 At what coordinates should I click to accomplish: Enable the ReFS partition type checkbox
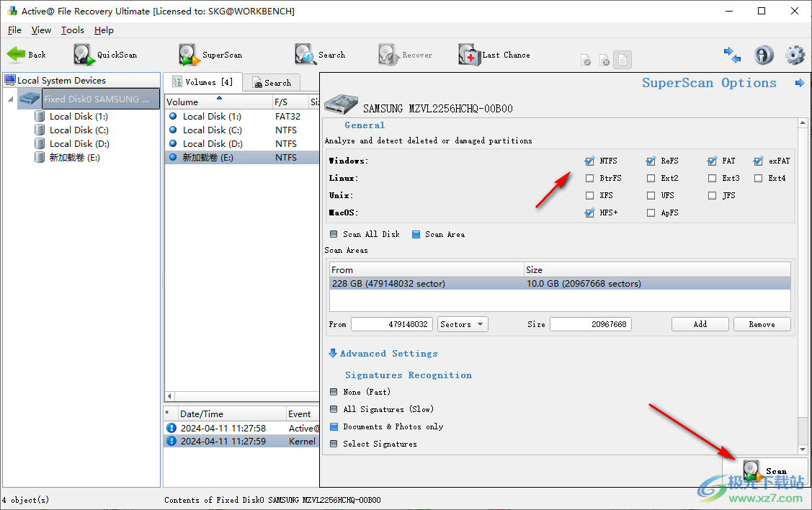[650, 161]
